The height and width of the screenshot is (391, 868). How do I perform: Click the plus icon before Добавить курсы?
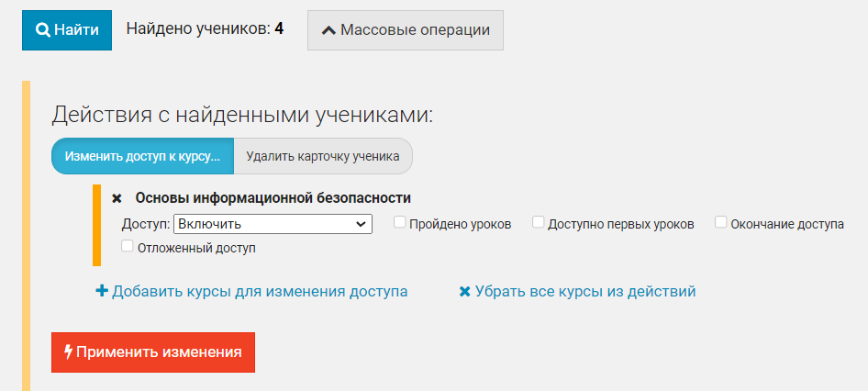pyautogui.click(x=102, y=292)
